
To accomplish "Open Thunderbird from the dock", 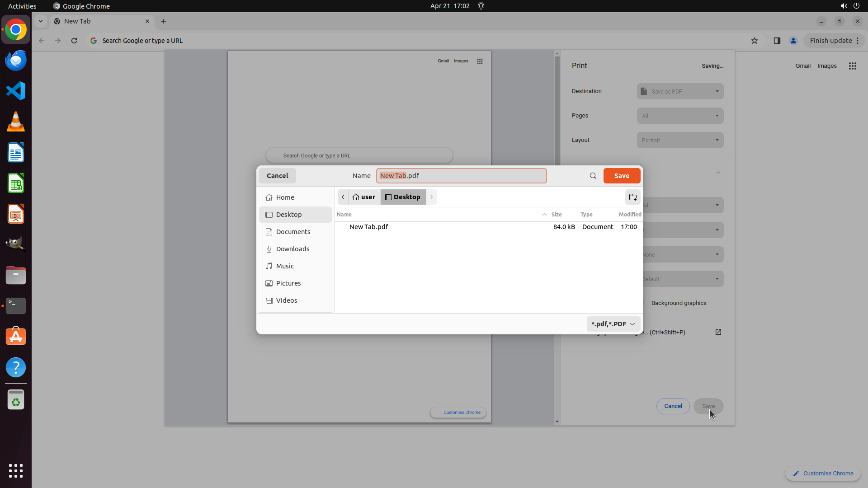I will (x=16, y=60).
